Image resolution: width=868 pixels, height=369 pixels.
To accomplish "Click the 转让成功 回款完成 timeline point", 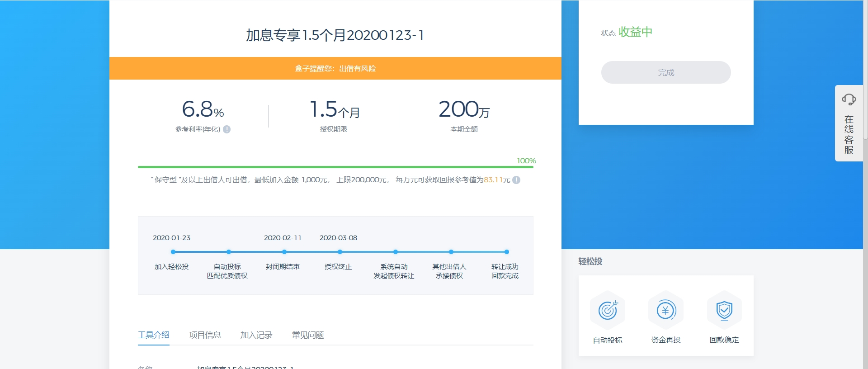I will [x=507, y=252].
